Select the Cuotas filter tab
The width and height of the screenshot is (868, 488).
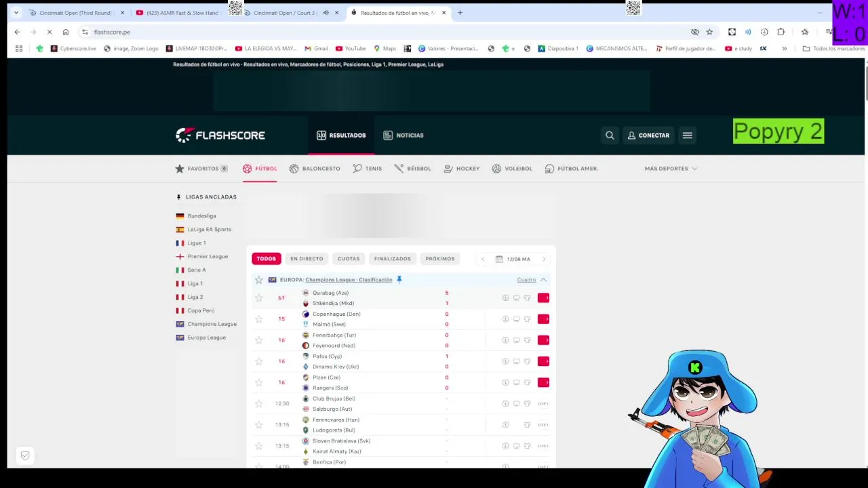[x=349, y=259]
